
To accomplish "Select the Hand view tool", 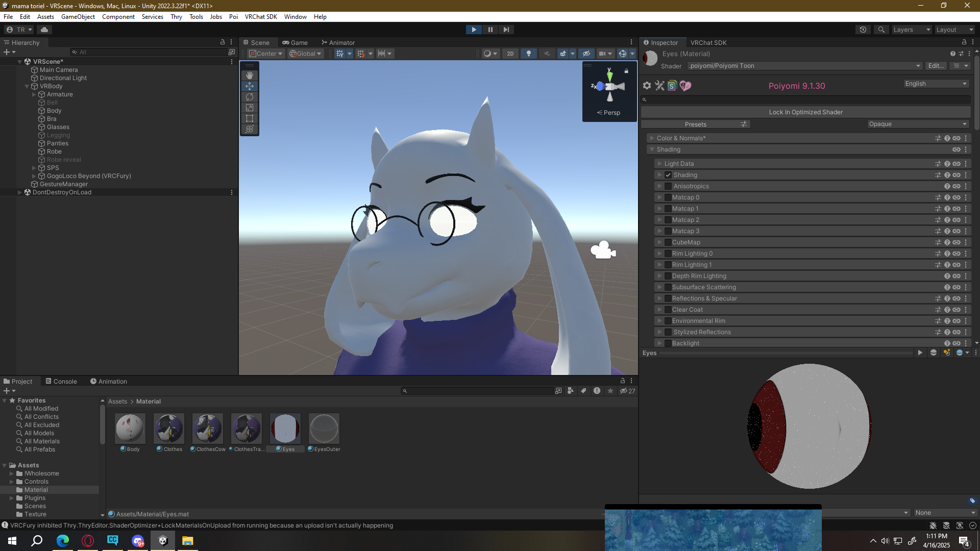I will pyautogui.click(x=250, y=76).
